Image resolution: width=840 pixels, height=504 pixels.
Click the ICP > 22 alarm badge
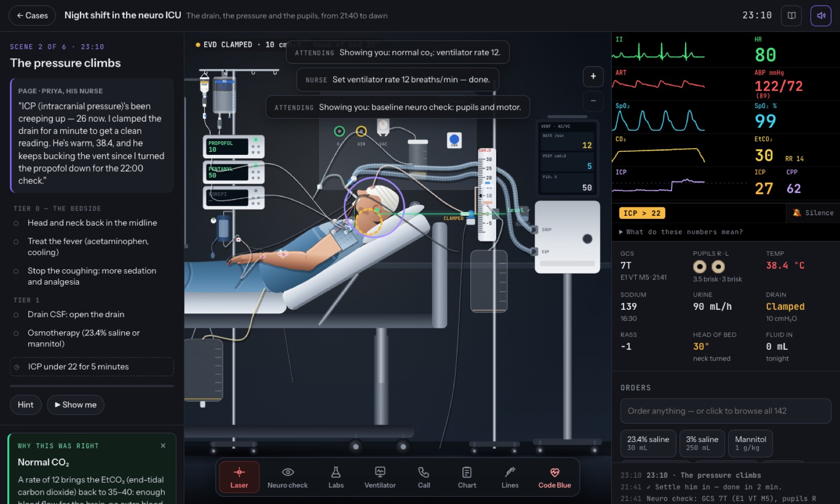coord(642,213)
